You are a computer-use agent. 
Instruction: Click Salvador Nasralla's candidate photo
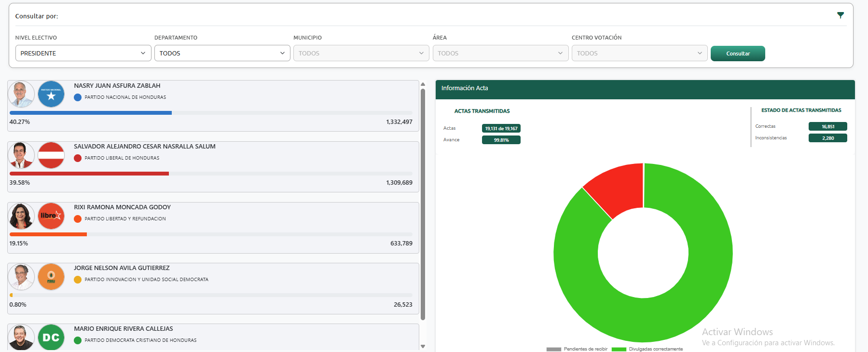[21, 155]
